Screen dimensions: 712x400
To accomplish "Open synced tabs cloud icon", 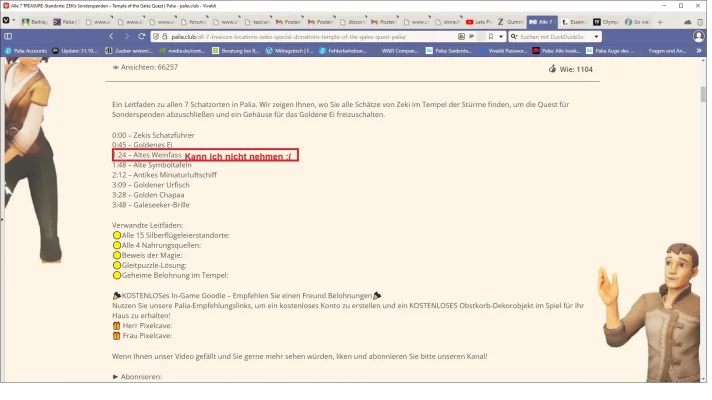I will [x=688, y=22].
